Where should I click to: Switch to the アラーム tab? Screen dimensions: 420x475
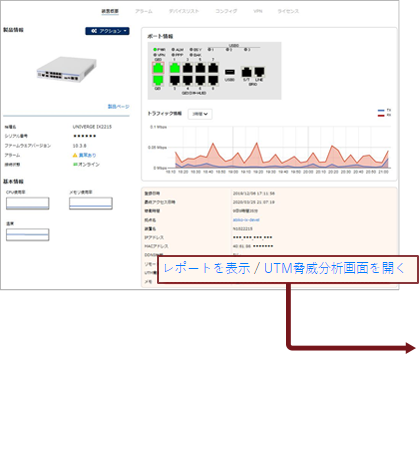click(x=144, y=11)
